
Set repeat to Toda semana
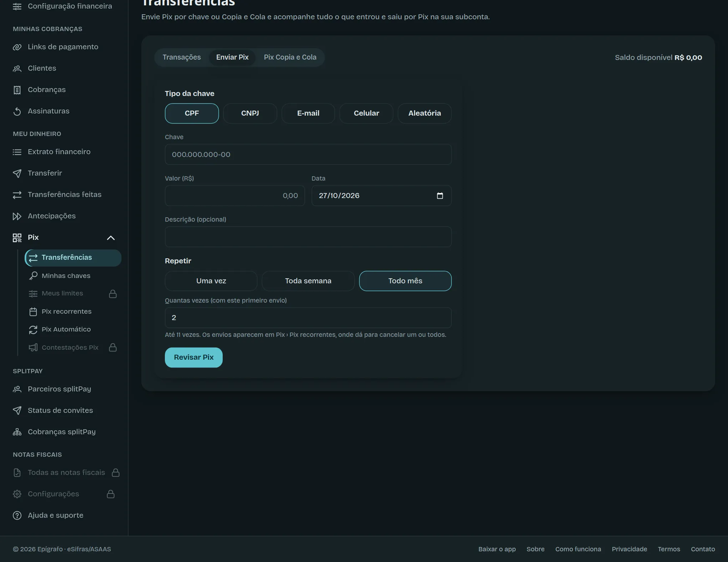click(308, 281)
